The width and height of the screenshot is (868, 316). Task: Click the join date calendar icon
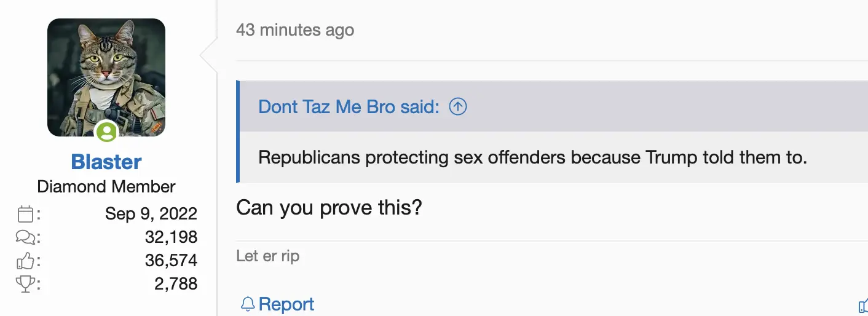click(x=25, y=214)
